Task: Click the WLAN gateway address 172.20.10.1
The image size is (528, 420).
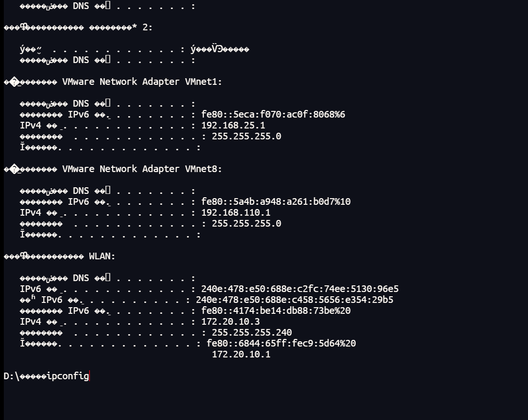Action: click(x=241, y=355)
